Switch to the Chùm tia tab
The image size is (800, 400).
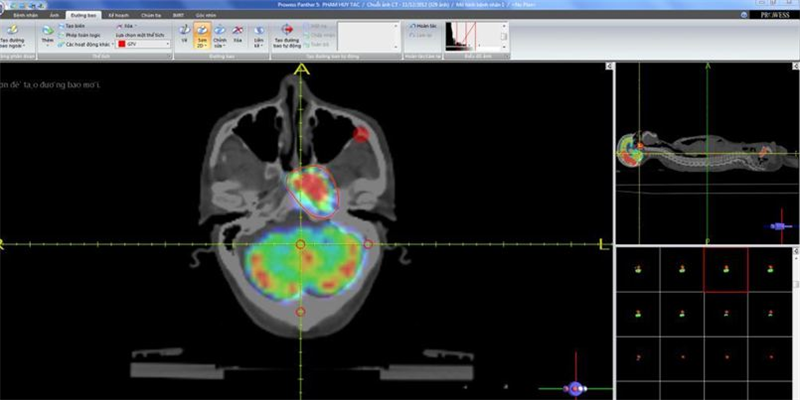(148, 17)
